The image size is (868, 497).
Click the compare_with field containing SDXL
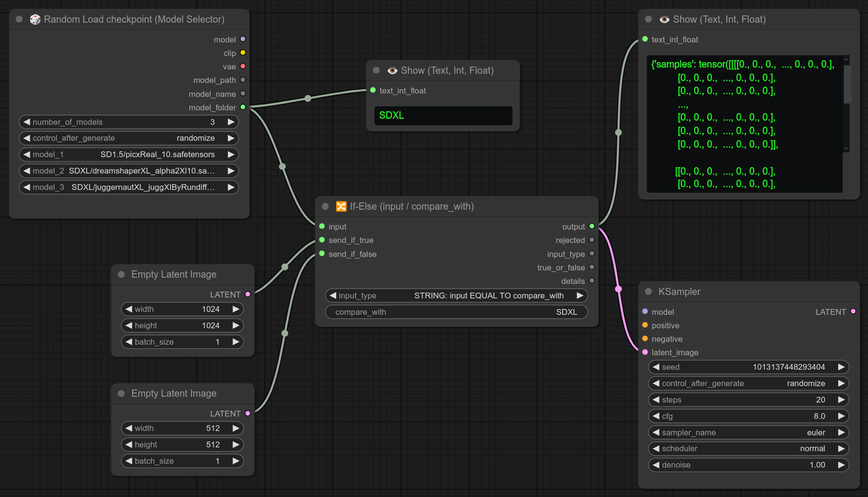tap(456, 312)
